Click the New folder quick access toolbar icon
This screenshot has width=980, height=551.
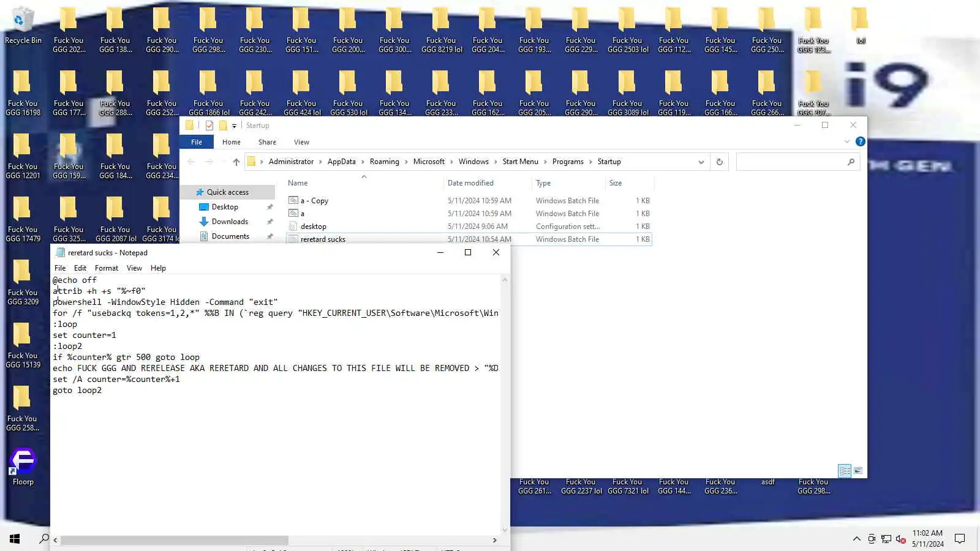click(x=223, y=126)
